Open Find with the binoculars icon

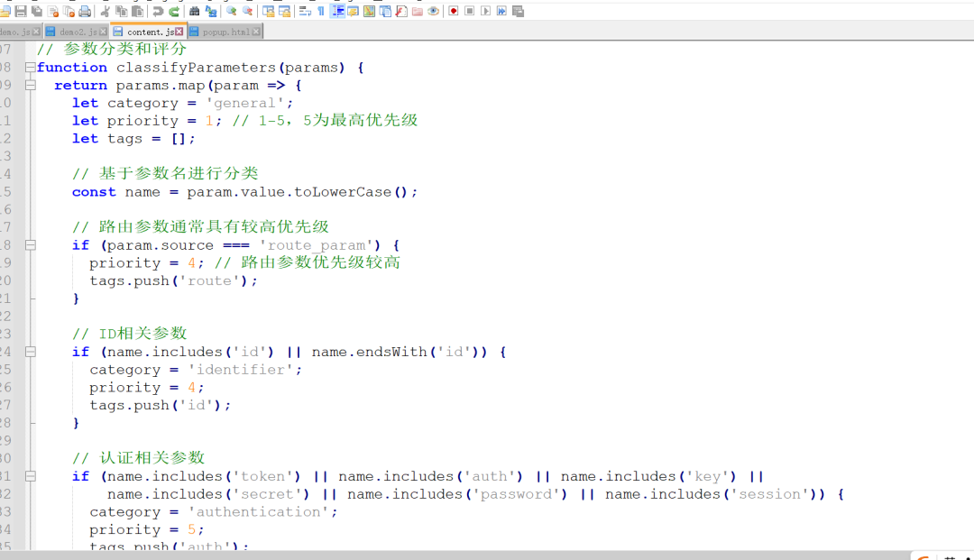pyautogui.click(x=195, y=11)
